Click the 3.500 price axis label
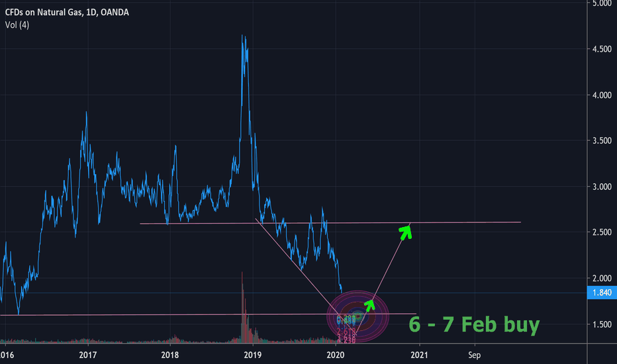Image resolution: width=617 pixels, height=364 pixels. coord(602,141)
